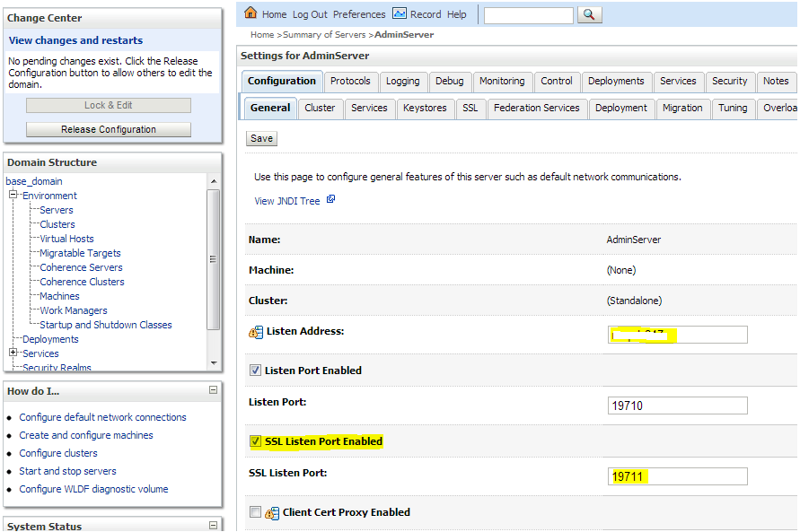Toggle SSL Listen Port Enabled checkbox
The image size is (800, 532).
(x=255, y=441)
